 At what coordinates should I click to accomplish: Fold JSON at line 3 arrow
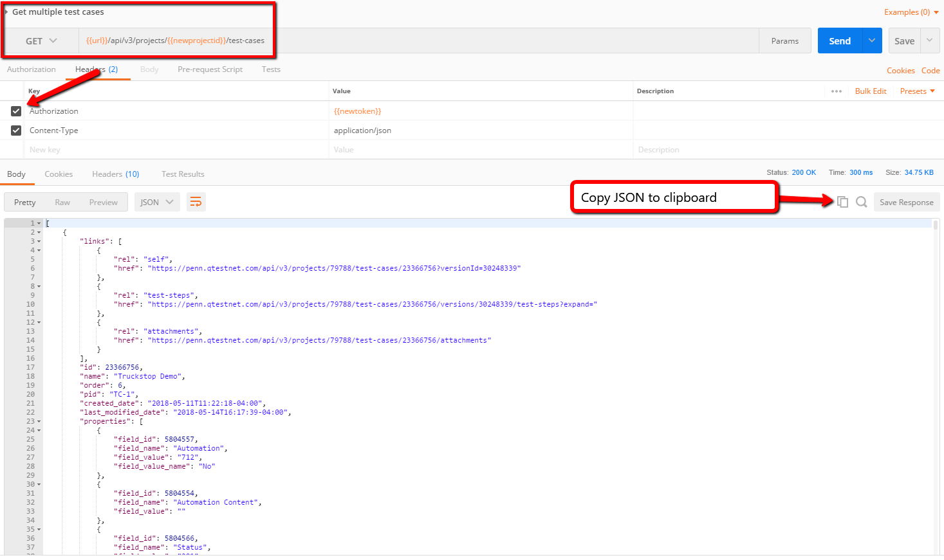pyautogui.click(x=39, y=242)
